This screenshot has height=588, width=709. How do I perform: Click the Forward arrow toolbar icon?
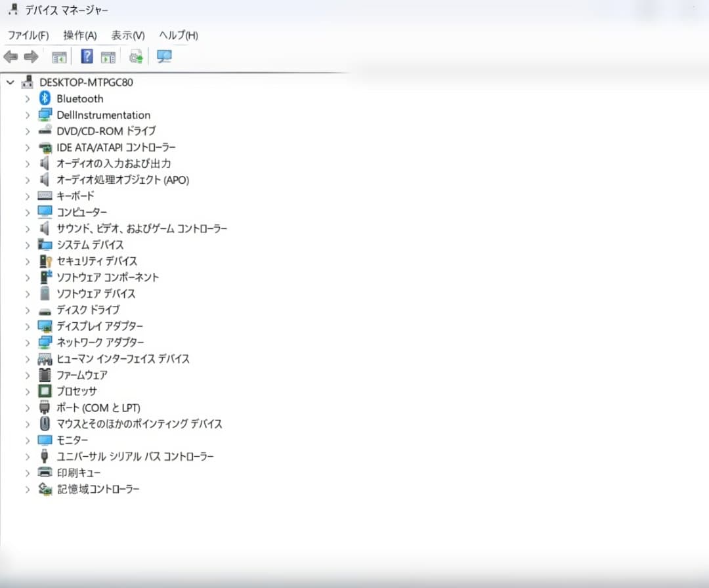31,57
